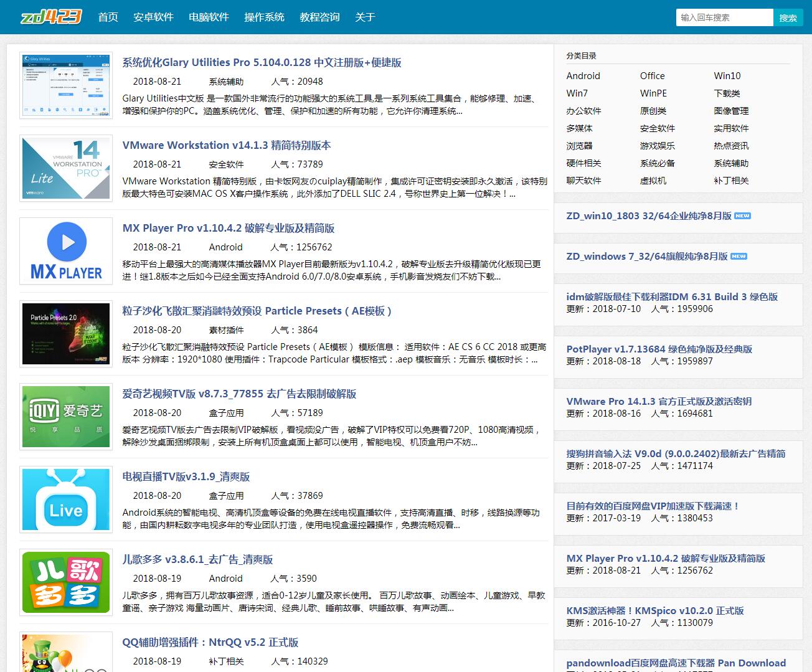Select the iQIYI green logo image
Viewport: 812px width, 672px height.
(x=66, y=417)
